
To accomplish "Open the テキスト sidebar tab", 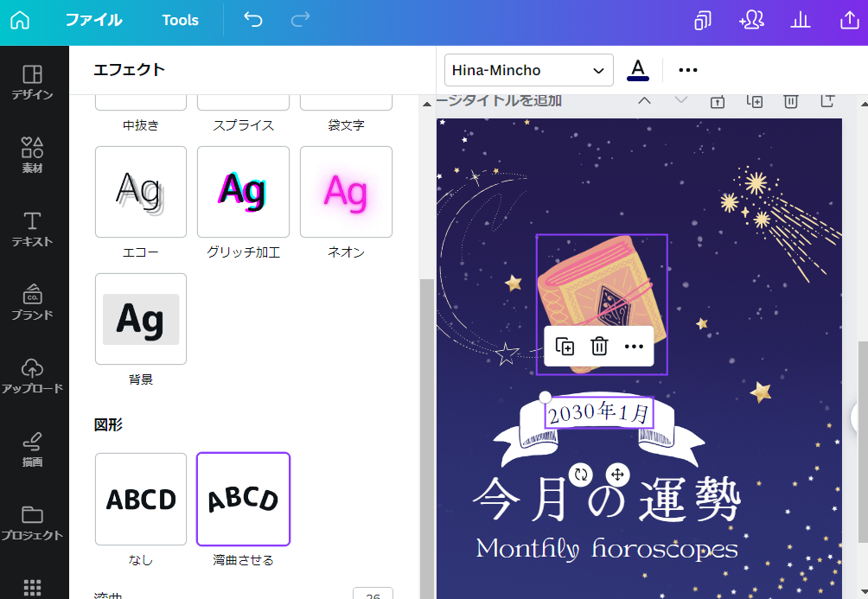I will point(32,229).
